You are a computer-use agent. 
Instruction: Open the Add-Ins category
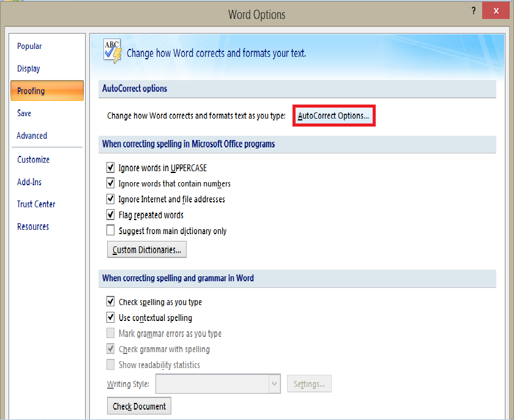pyautogui.click(x=29, y=182)
